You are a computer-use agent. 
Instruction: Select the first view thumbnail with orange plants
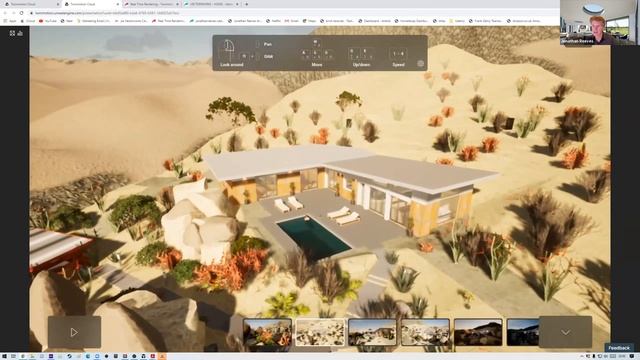[267, 333]
